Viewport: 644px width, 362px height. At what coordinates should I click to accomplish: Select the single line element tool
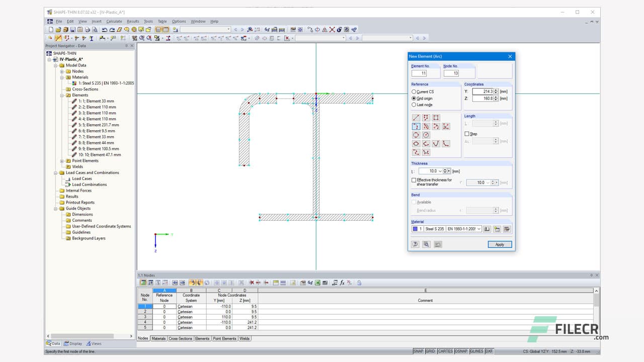[x=416, y=118]
